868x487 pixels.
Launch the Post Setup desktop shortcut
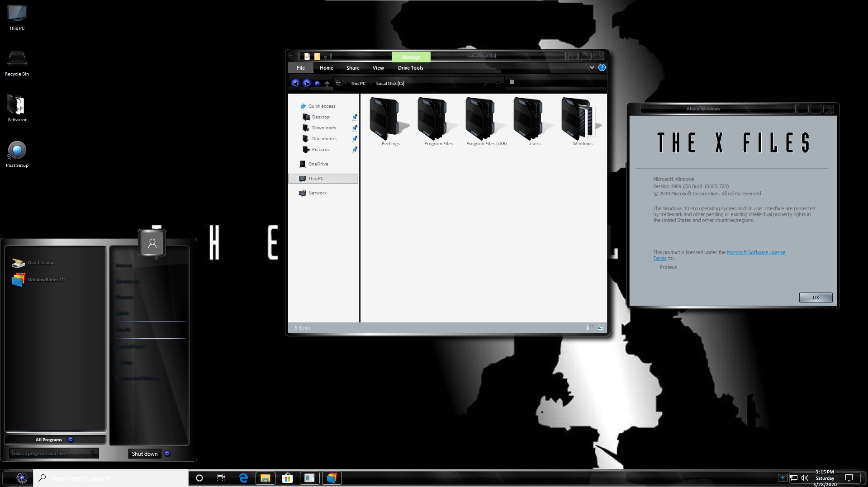click(17, 155)
